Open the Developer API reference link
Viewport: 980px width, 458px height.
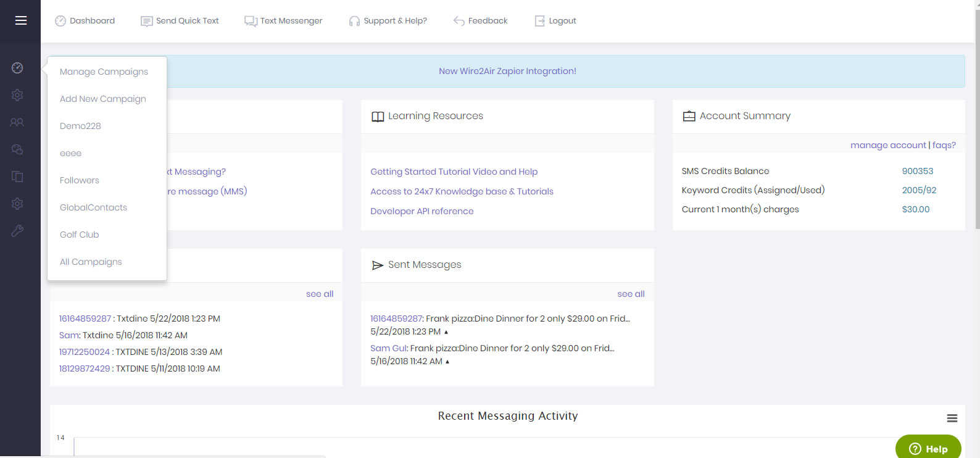click(x=422, y=211)
